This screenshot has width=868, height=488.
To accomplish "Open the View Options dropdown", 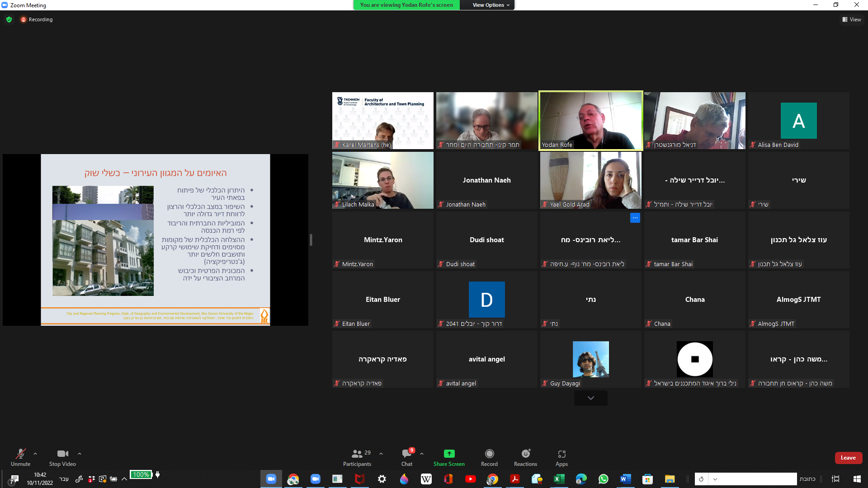I will pyautogui.click(x=491, y=5).
